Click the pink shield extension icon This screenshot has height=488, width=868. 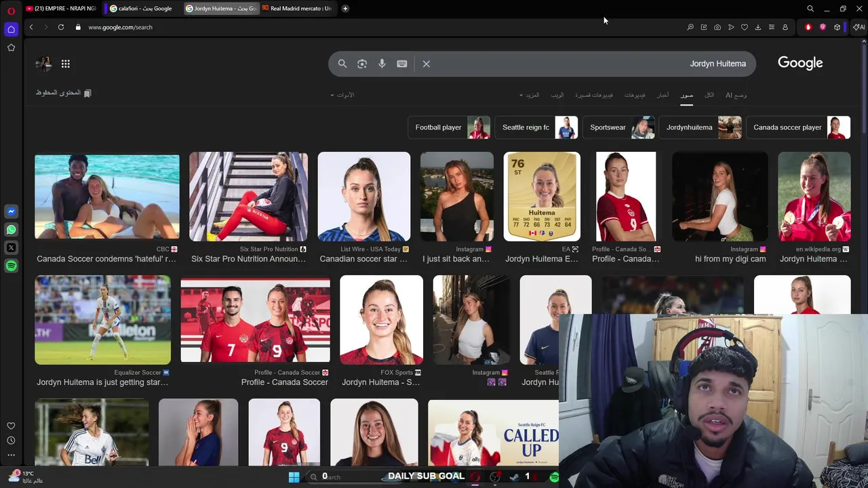click(x=823, y=27)
